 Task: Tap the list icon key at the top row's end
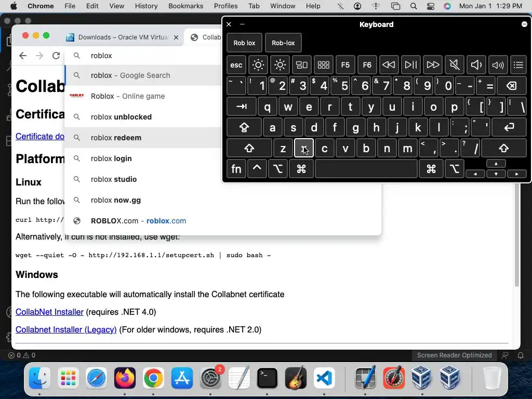(x=518, y=65)
